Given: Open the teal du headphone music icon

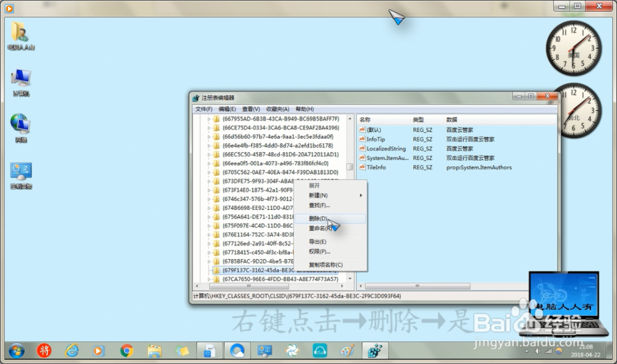Looking at the screenshot, I should (320, 350).
